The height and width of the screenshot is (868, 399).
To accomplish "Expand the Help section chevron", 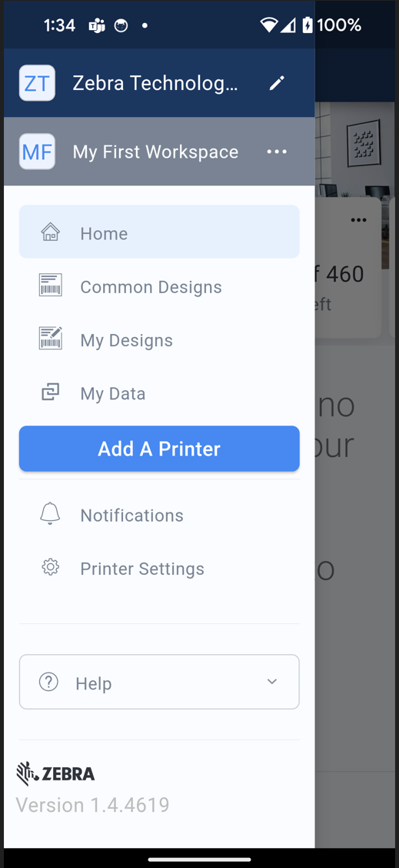I will (x=271, y=682).
